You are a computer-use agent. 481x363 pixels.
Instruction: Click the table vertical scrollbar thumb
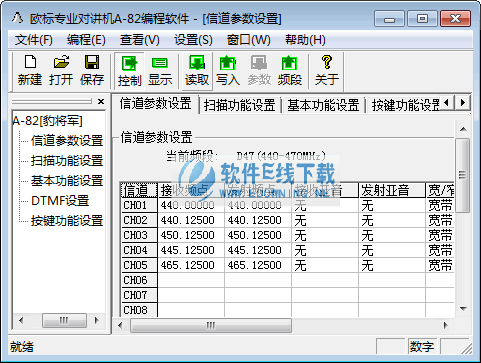pyautogui.click(x=463, y=175)
